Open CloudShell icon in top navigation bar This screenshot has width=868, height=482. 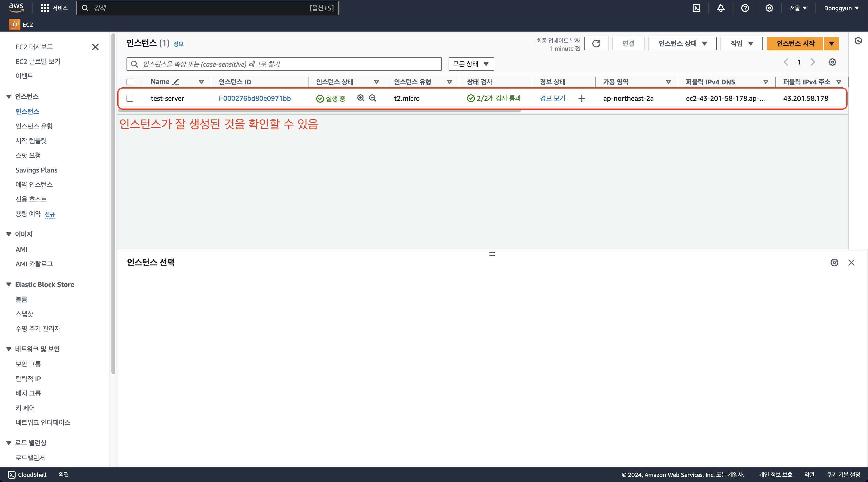696,8
